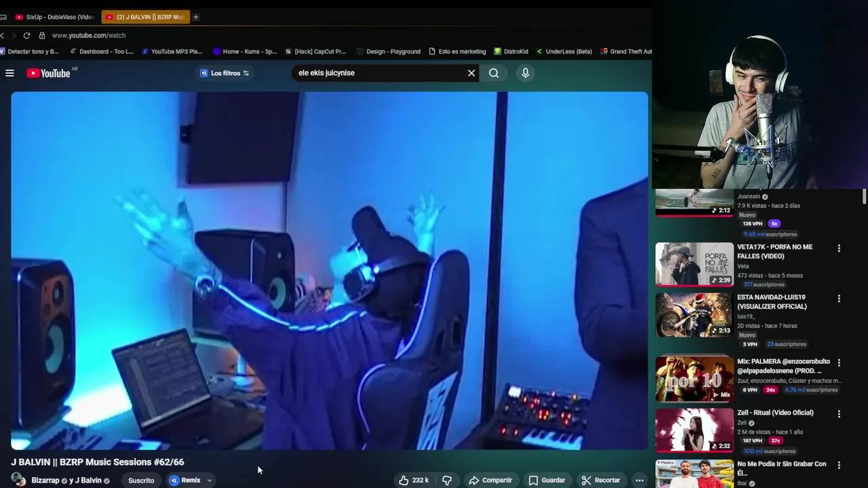Open 'No Me Podía Ir Sin Grabar' thumbnail

[x=694, y=474]
